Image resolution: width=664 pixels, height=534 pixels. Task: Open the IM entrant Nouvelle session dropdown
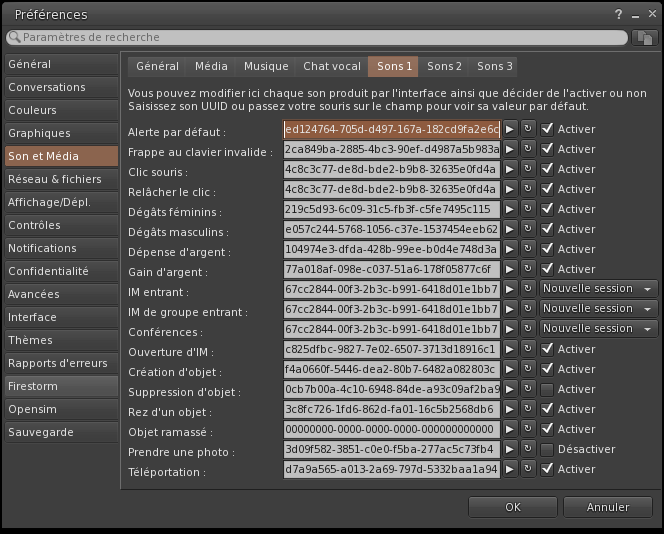(x=598, y=289)
